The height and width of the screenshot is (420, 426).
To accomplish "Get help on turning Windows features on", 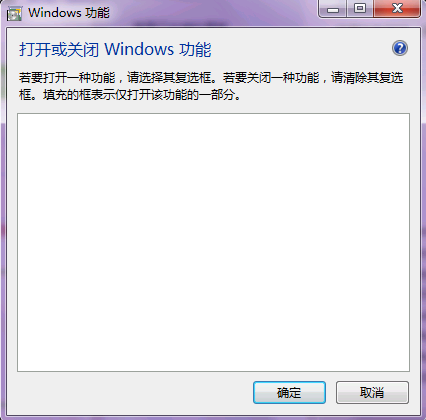I will tap(400, 48).
